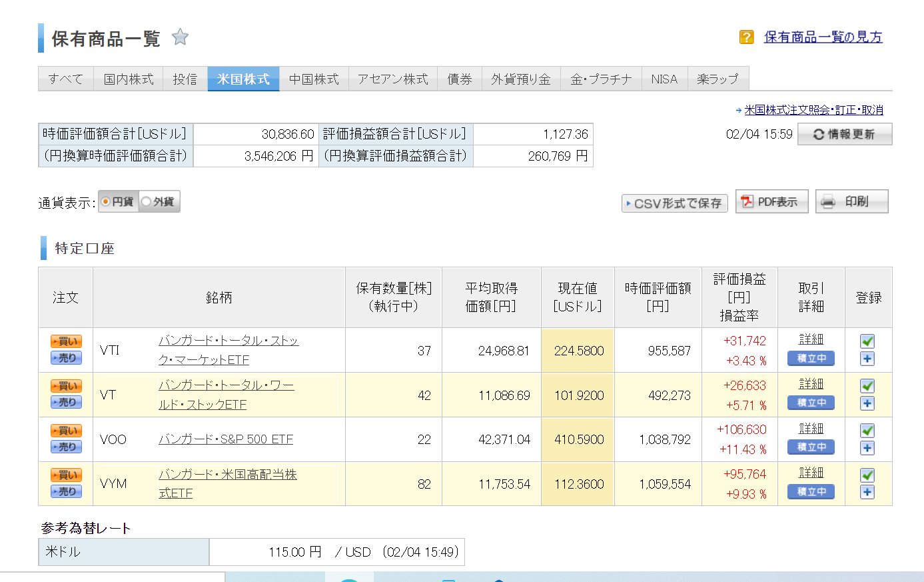This screenshot has height=582, width=924.
Task: Click the total valuation 30,836.60
Action: coord(288,134)
